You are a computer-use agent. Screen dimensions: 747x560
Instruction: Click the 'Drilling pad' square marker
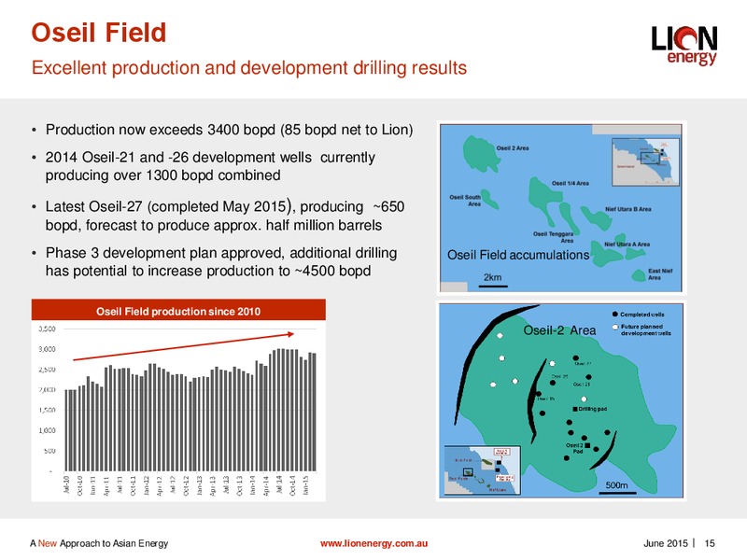click(x=575, y=409)
